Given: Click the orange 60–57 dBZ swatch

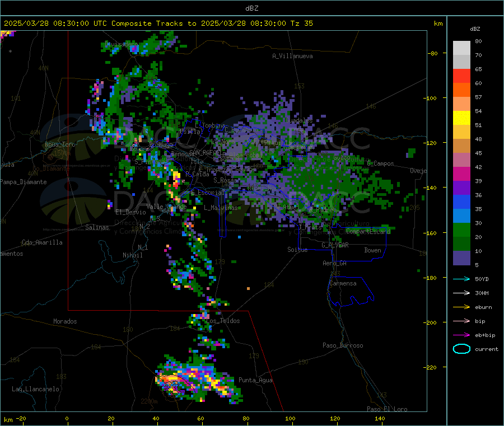Looking at the screenshot, I should (461, 90).
